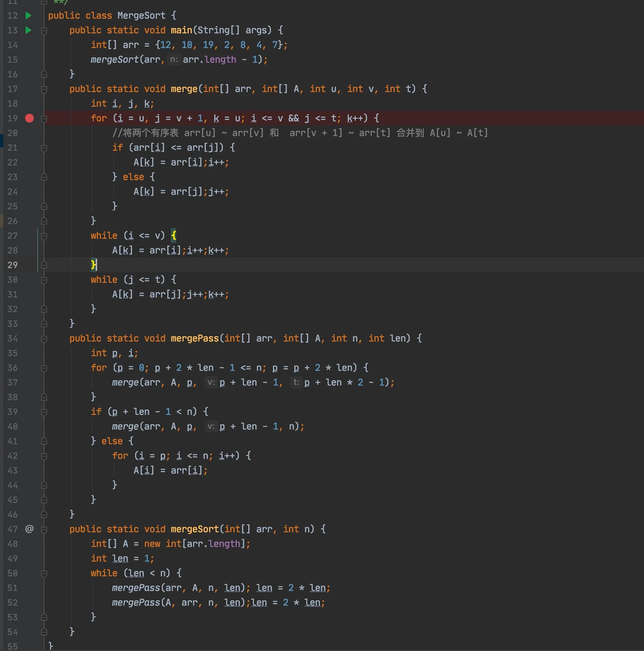Click the fold end marker on line 54

pyautogui.click(x=44, y=632)
